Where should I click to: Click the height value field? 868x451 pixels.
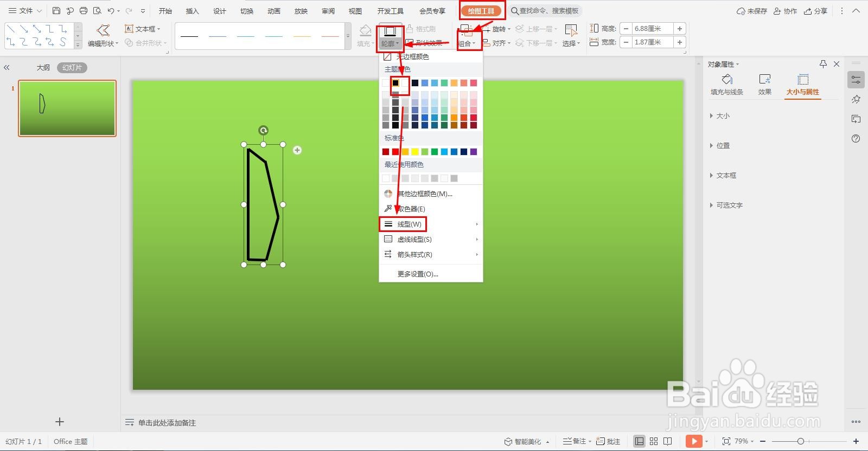(x=653, y=29)
